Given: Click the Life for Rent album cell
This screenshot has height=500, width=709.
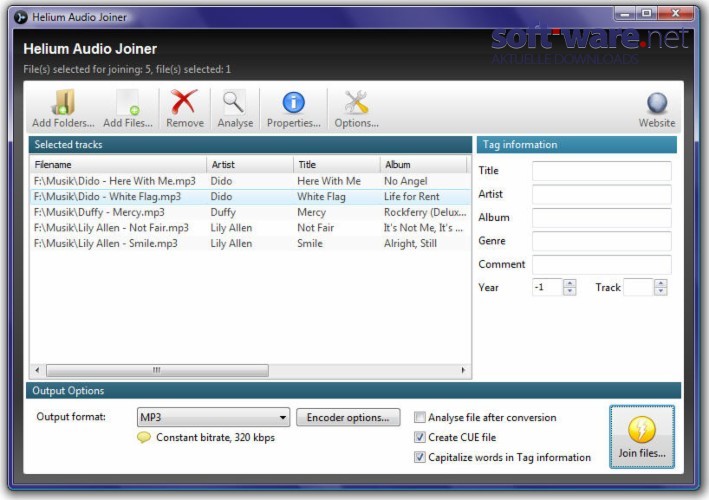Looking at the screenshot, I should (x=411, y=197).
